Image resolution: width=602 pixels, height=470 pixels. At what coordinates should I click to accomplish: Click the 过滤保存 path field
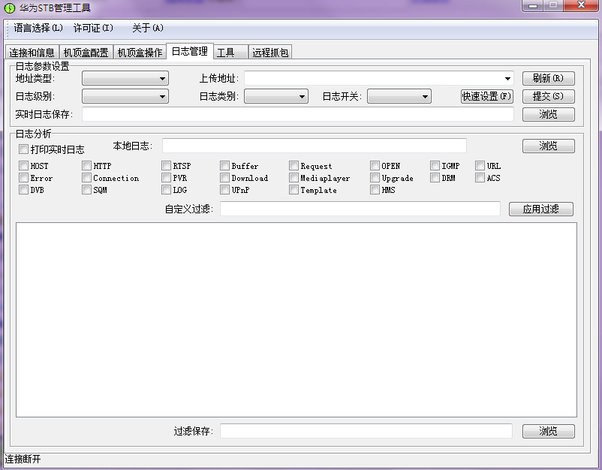tap(366, 431)
